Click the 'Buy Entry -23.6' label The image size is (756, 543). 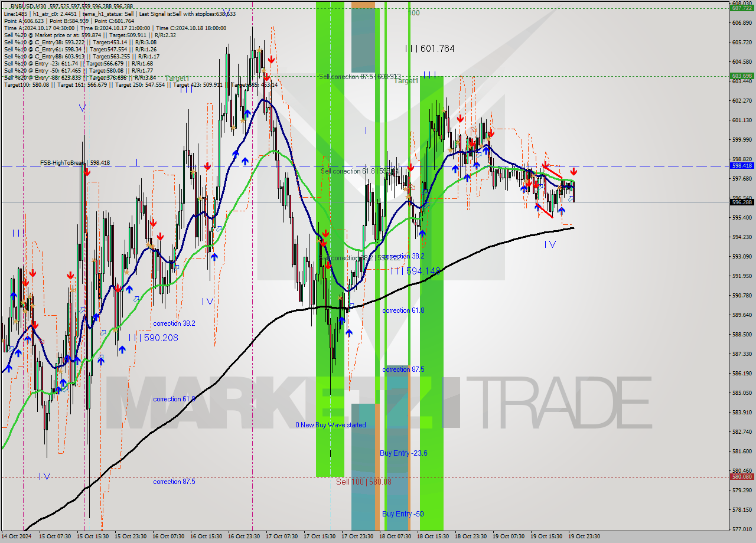(403, 453)
